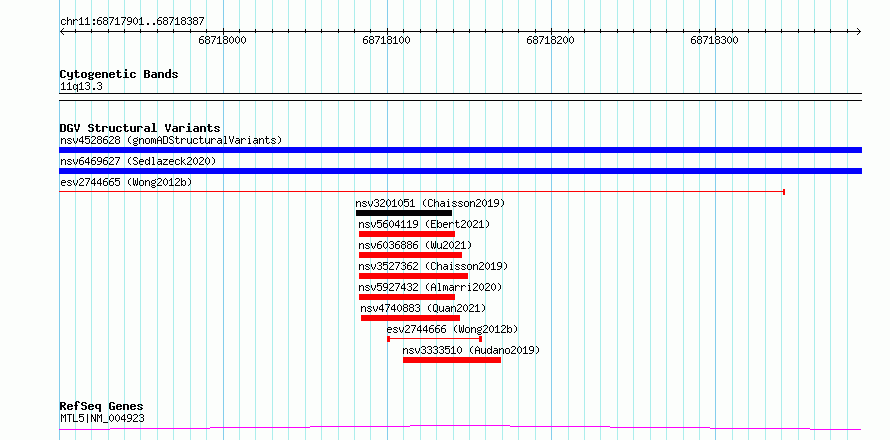Click the nsv4528628 (gnomADStructuralVariants) label
This screenshot has height=440, width=890.
click(x=171, y=140)
